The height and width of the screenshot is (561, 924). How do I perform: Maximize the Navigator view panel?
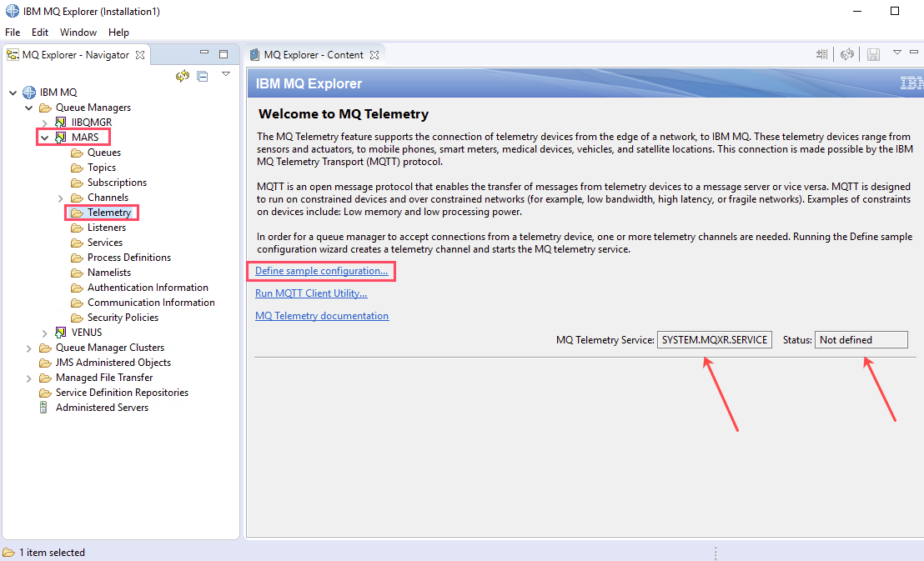[x=223, y=54]
